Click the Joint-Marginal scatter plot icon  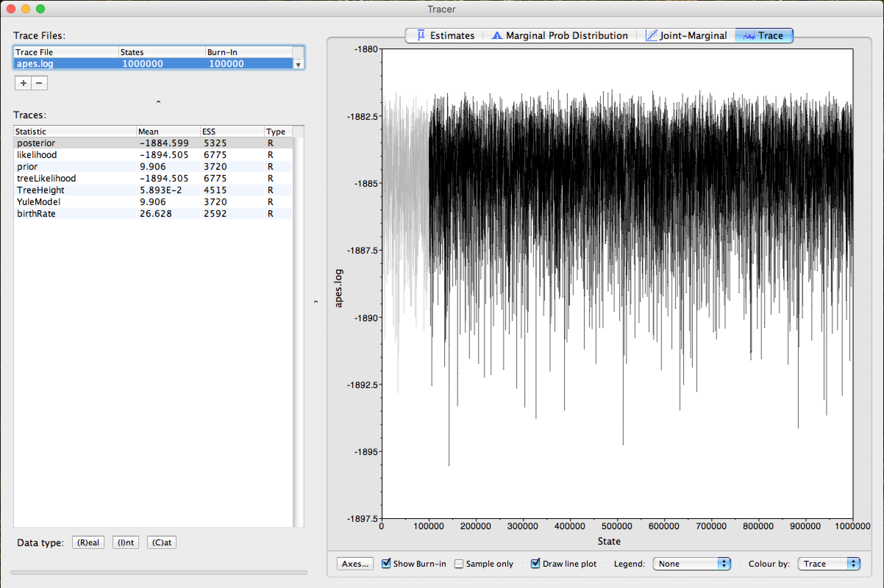coord(651,35)
